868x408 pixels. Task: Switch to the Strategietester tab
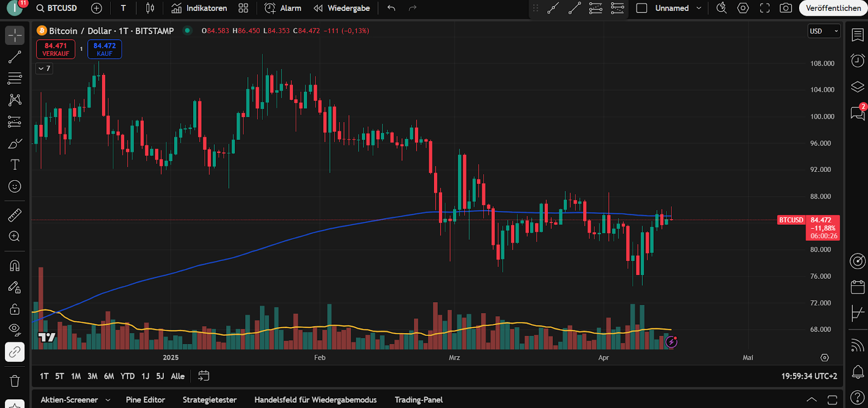209,400
